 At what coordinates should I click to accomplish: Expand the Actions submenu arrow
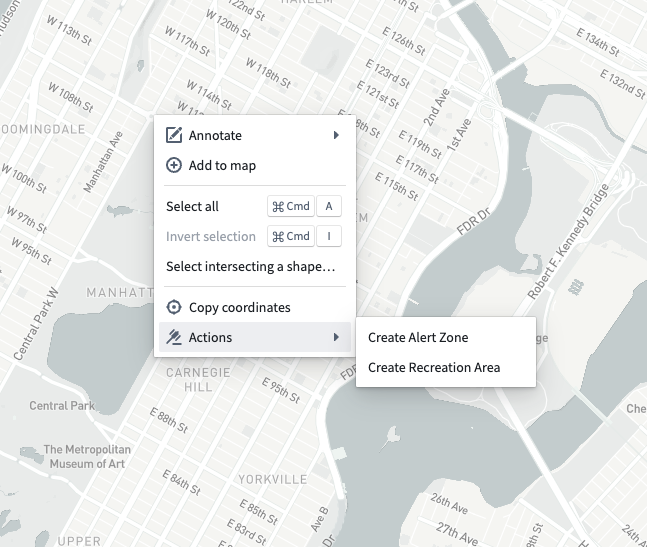[336, 337]
